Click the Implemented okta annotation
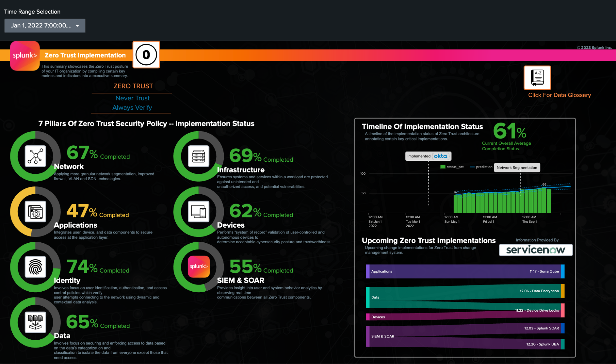 428,156
